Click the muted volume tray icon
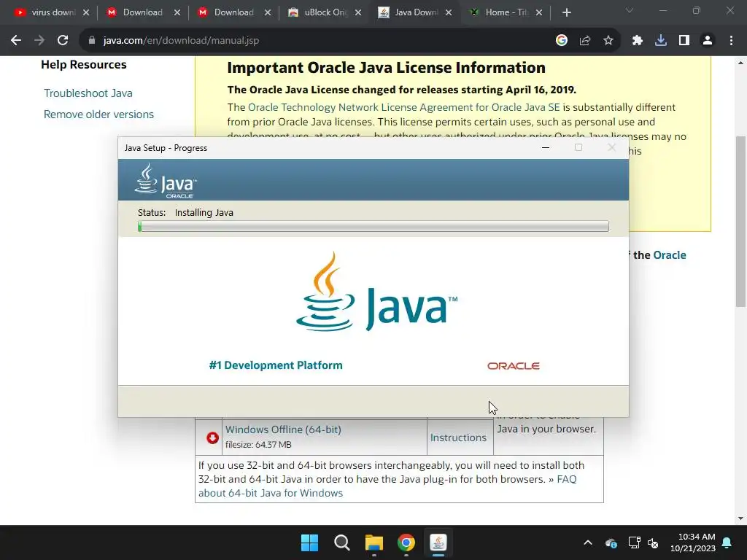 click(x=653, y=542)
